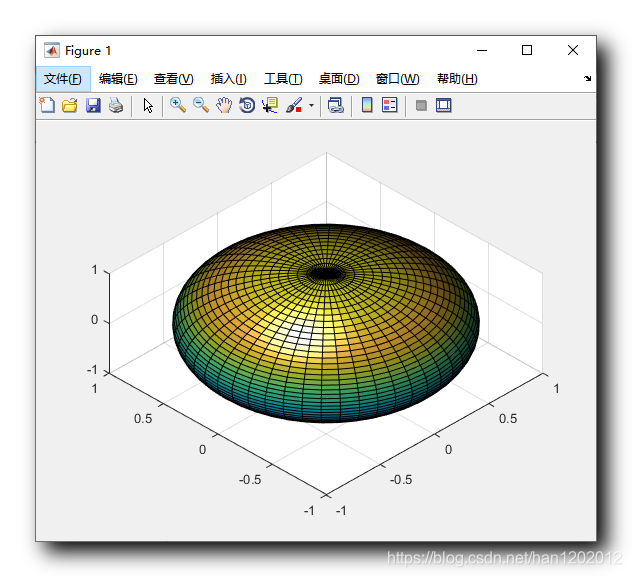Open the 窗口(W) menu
The image size is (632, 577).
[x=397, y=79]
